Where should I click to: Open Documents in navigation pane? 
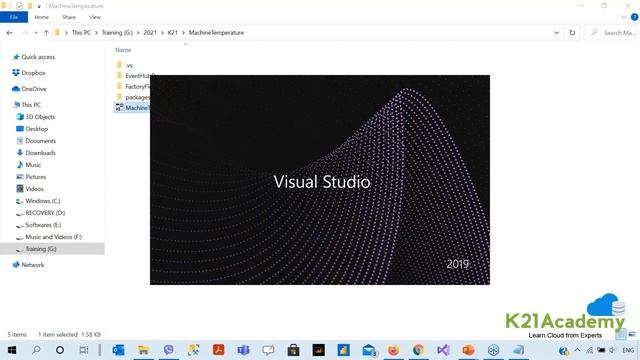click(36, 141)
